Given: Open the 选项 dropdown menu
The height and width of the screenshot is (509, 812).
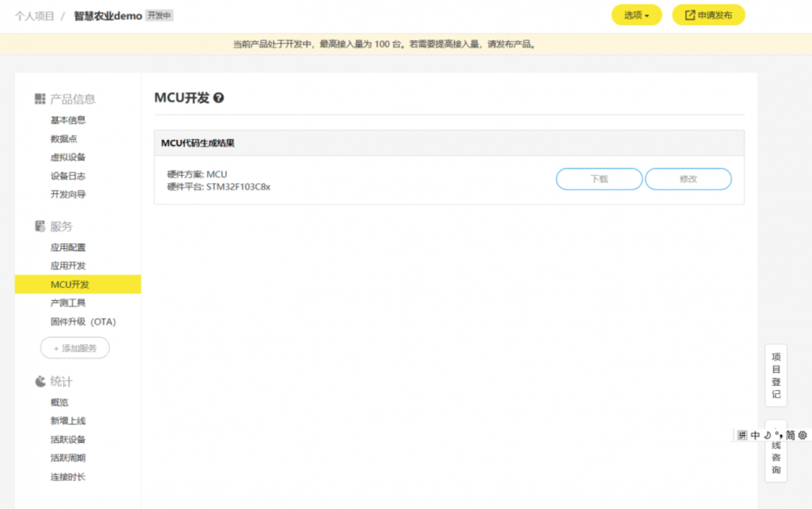Looking at the screenshot, I should pyautogui.click(x=636, y=14).
